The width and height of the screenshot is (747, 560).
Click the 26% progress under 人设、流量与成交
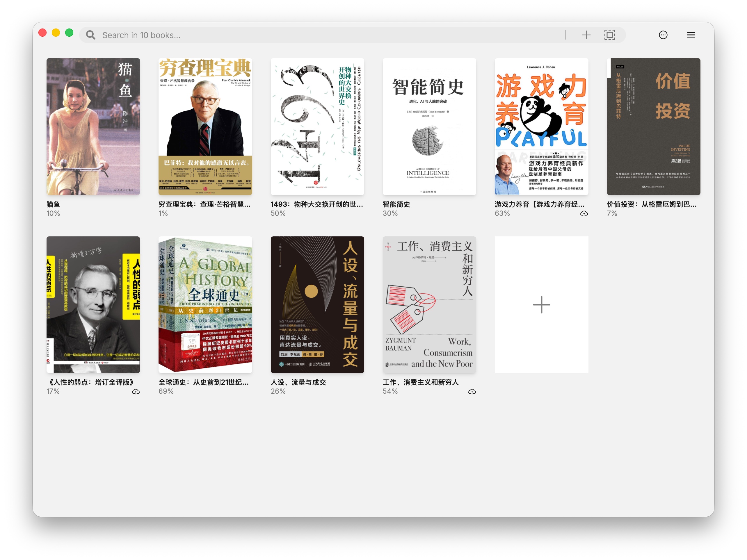pos(278,391)
